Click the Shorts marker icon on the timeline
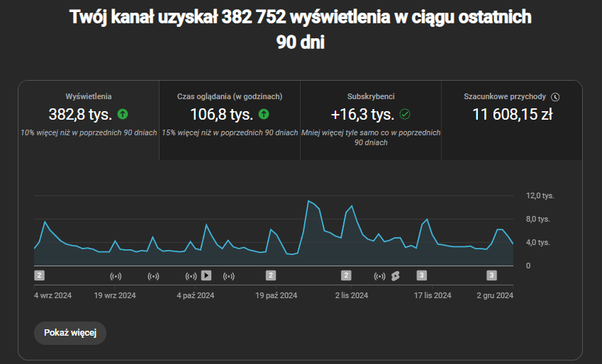The height and width of the screenshot is (364, 602). (396, 275)
